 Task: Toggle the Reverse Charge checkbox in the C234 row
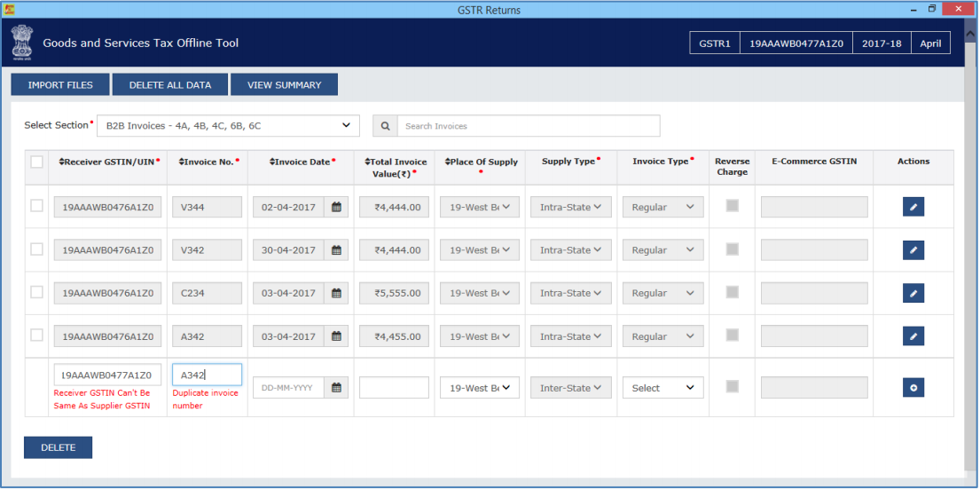[x=732, y=292]
